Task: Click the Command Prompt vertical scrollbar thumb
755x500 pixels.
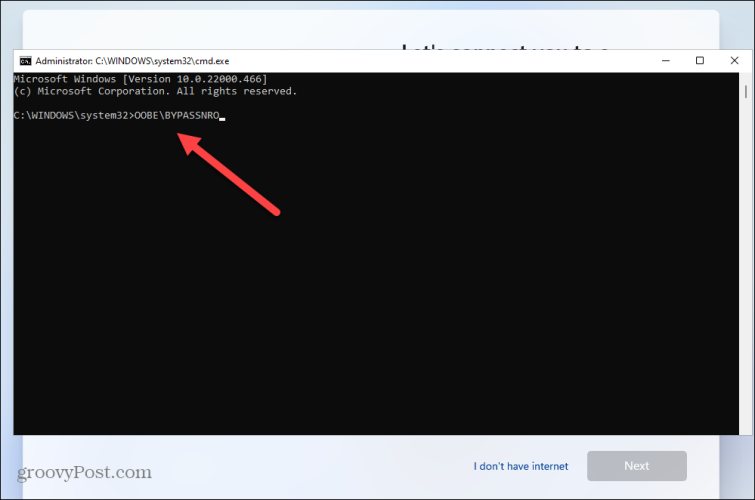Action: point(745,92)
